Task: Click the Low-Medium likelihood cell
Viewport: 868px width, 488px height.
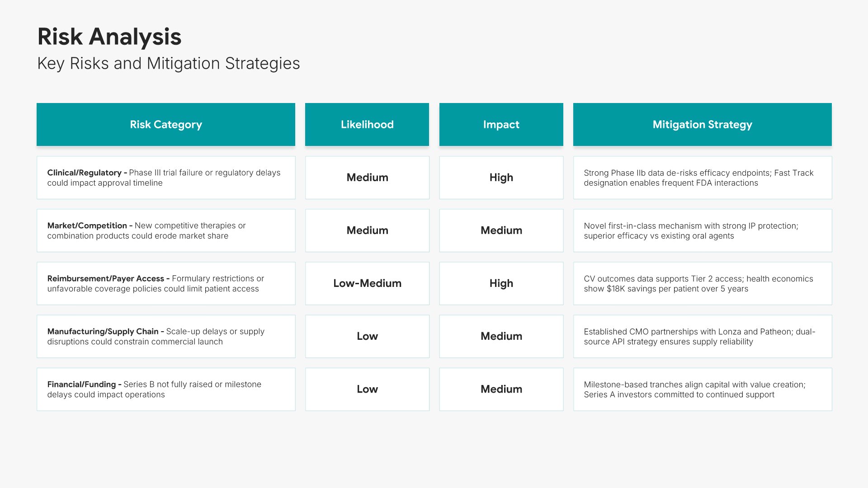Action: 367,283
